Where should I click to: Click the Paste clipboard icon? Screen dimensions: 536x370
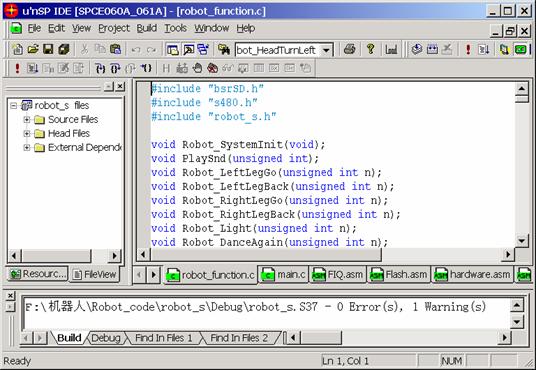(x=115, y=50)
